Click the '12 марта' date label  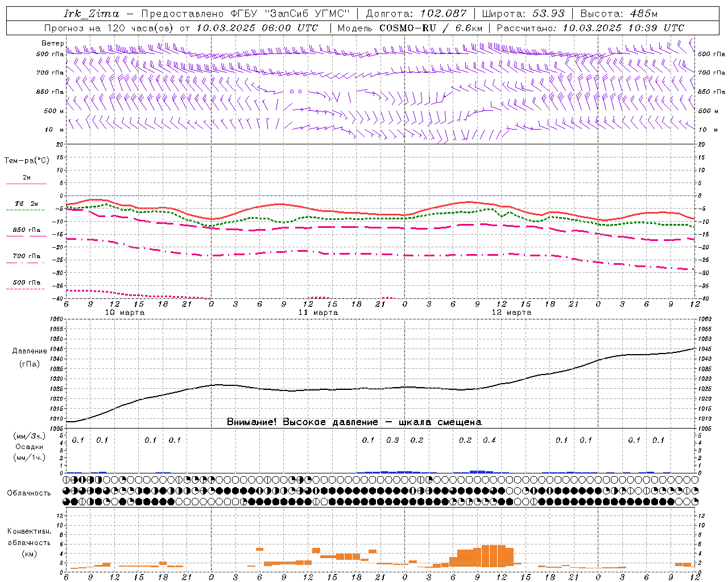[511, 312]
